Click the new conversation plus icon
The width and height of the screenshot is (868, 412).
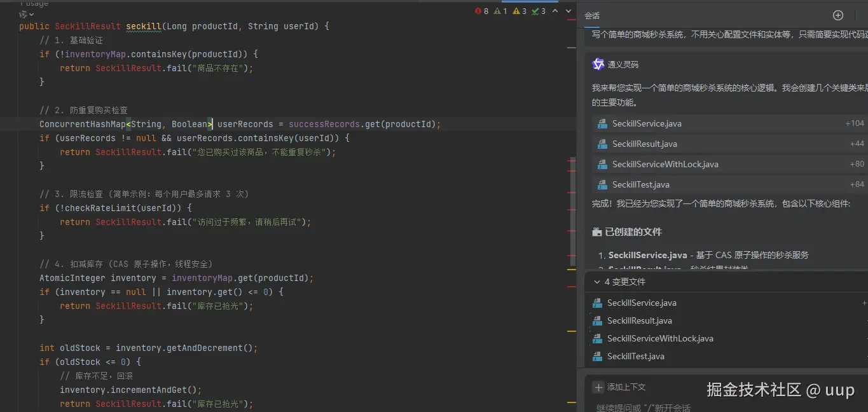pyautogui.click(x=837, y=15)
